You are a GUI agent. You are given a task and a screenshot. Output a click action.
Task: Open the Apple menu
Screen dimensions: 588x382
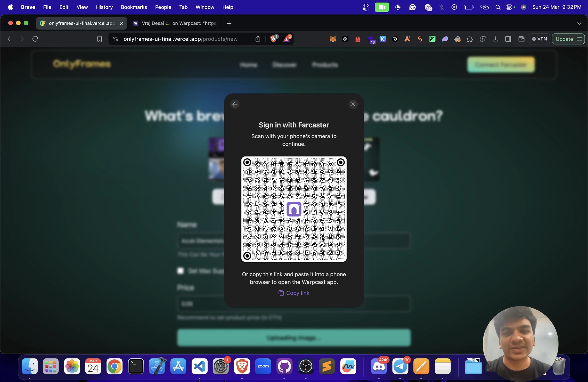(10, 7)
